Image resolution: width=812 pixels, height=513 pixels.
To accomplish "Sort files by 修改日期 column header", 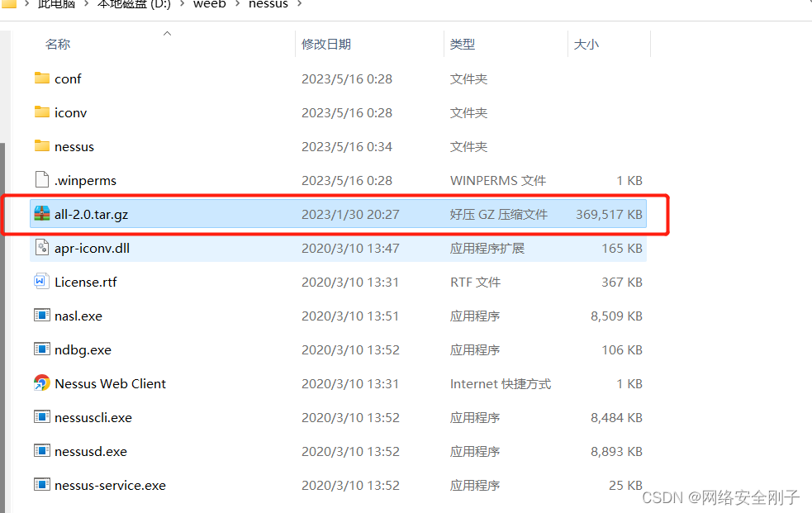I will coord(326,45).
